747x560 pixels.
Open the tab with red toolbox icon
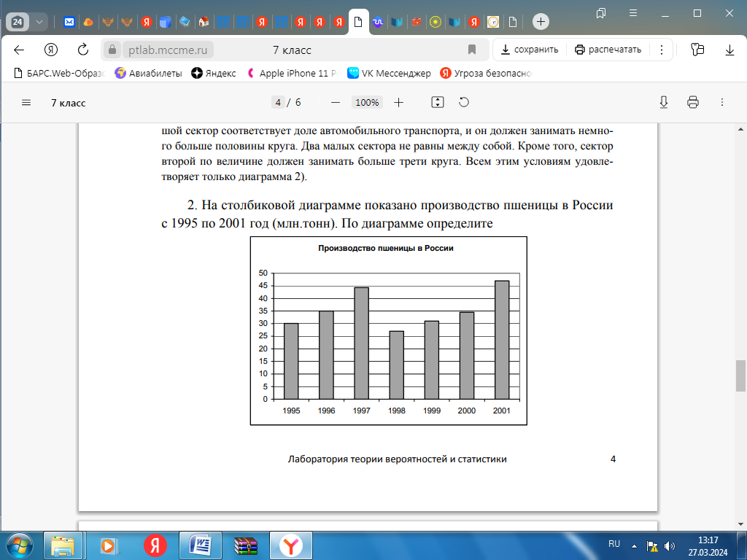tap(416, 22)
